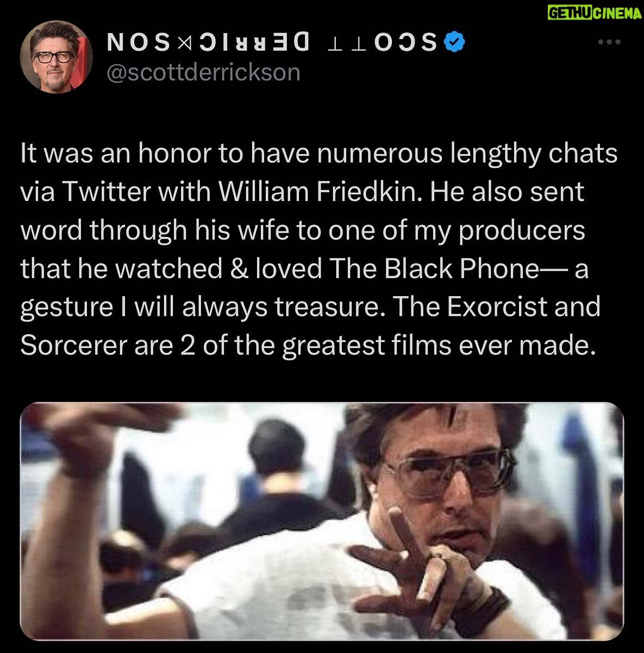Open the attached photo in the tweet
Image resolution: width=644 pixels, height=653 pixels.
click(322, 521)
